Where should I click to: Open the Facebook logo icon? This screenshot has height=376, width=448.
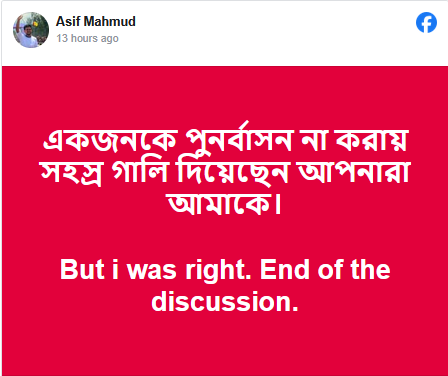click(x=426, y=23)
